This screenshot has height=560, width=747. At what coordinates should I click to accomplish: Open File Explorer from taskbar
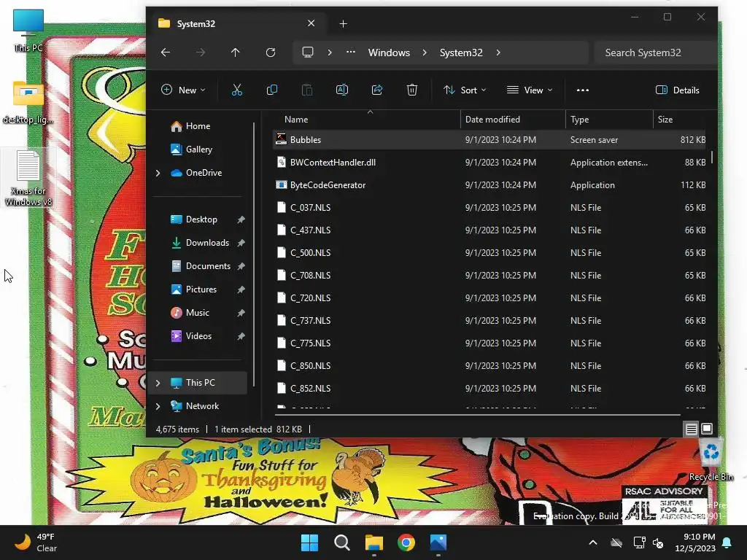pyautogui.click(x=374, y=542)
